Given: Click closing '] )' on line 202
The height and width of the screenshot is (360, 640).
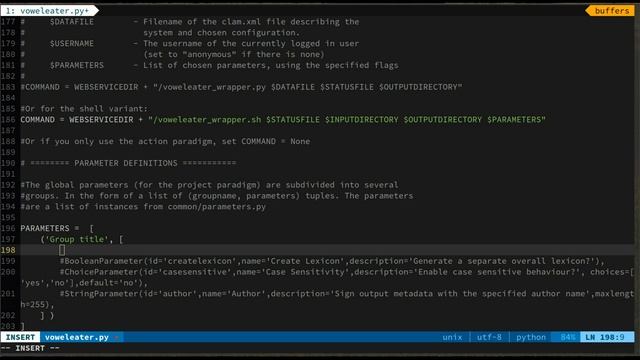Looking at the screenshot, I should pos(47,316).
